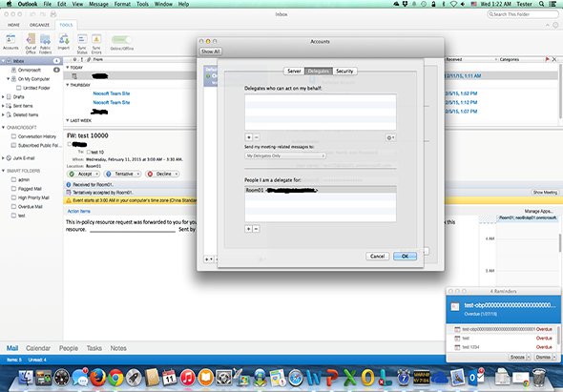563x392 pixels.
Task: Click Show Meeting button
Action: click(x=545, y=192)
